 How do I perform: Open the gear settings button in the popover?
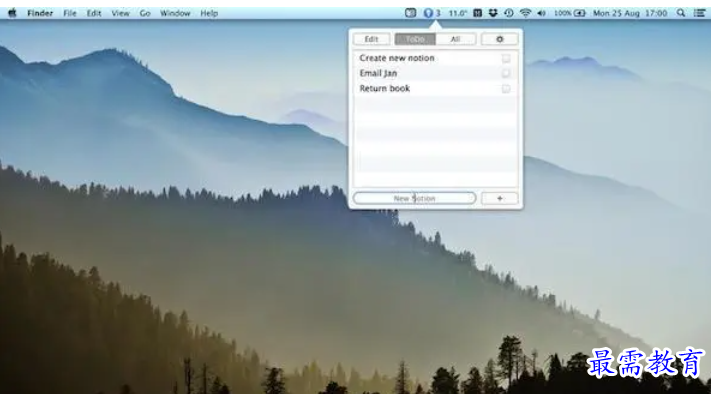tap(500, 39)
